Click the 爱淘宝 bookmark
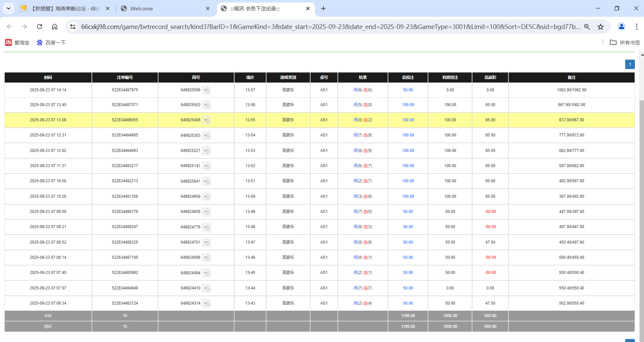Screen dimensions: 644x342 [17, 42]
